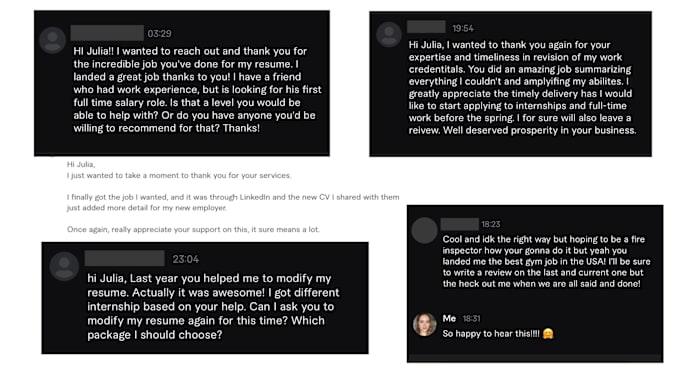Click the redacted sender name beside 18:23
This screenshot has height=383, width=680.
(x=460, y=224)
